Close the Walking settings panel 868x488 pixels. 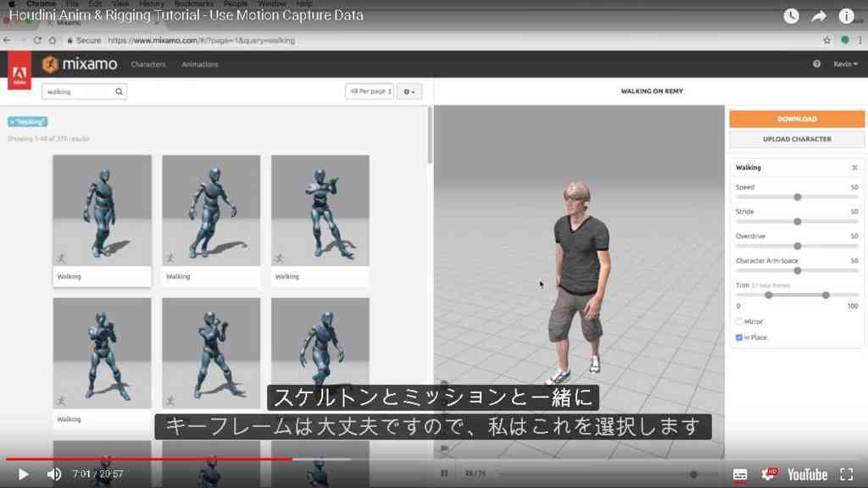[x=854, y=167]
